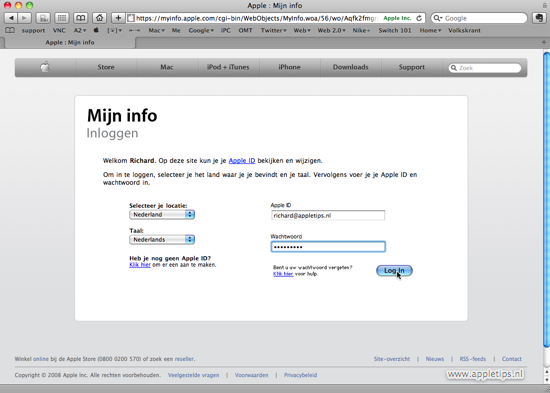Open the Volkskrant bookmark
The image size is (550, 393).
coord(464,31)
